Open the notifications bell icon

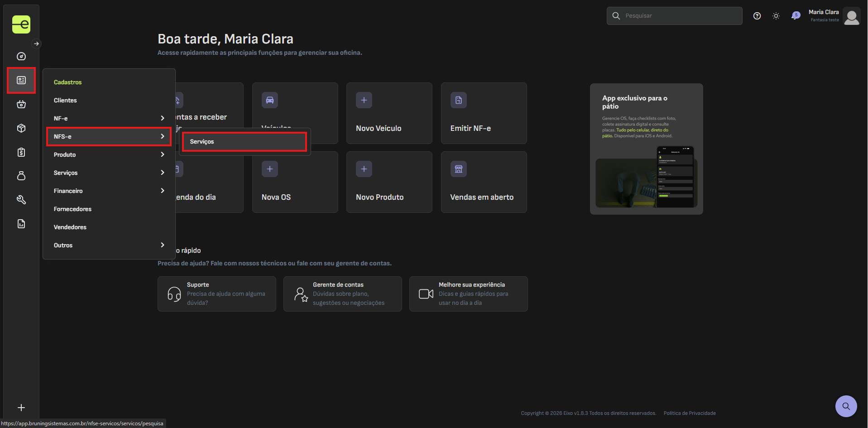coord(796,16)
